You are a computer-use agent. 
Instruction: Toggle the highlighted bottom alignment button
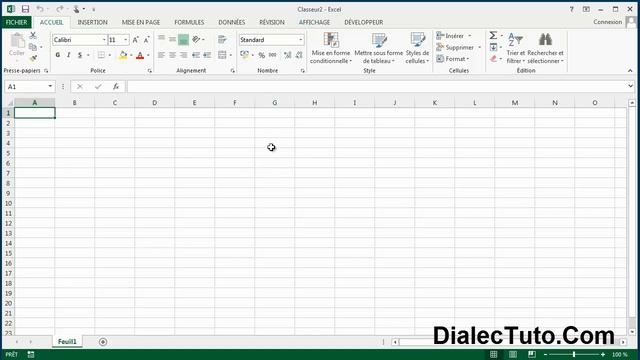click(x=183, y=40)
